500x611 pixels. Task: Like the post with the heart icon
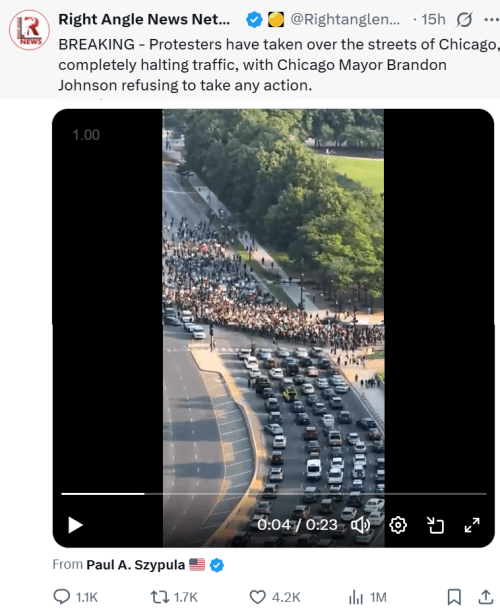[x=257, y=597]
